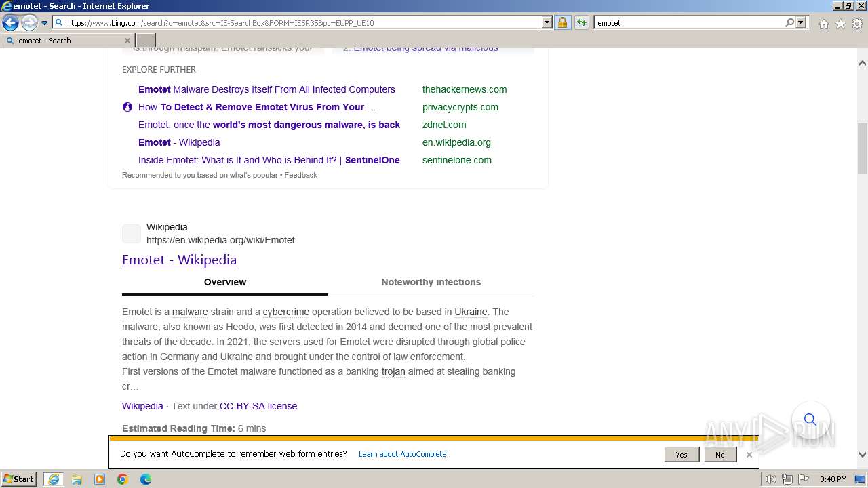Launch Chrome from the taskbar
Image resolution: width=868 pixels, height=488 pixels.
click(123, 479)
